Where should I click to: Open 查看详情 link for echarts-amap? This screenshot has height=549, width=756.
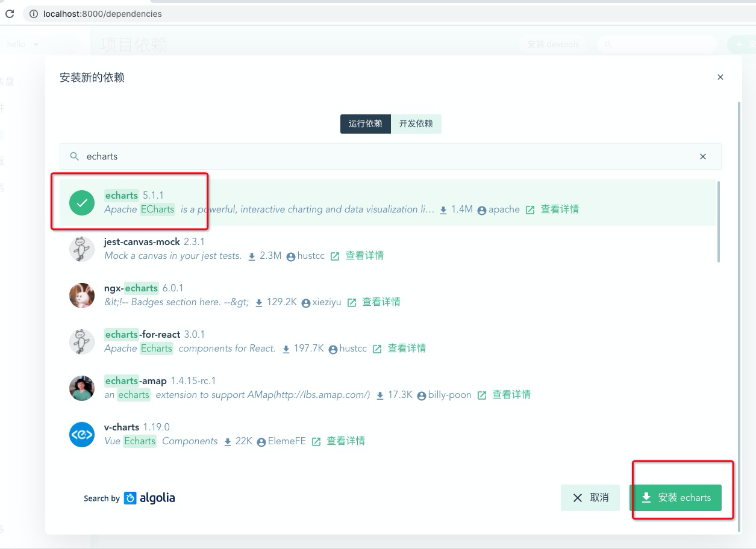(511, 395)
